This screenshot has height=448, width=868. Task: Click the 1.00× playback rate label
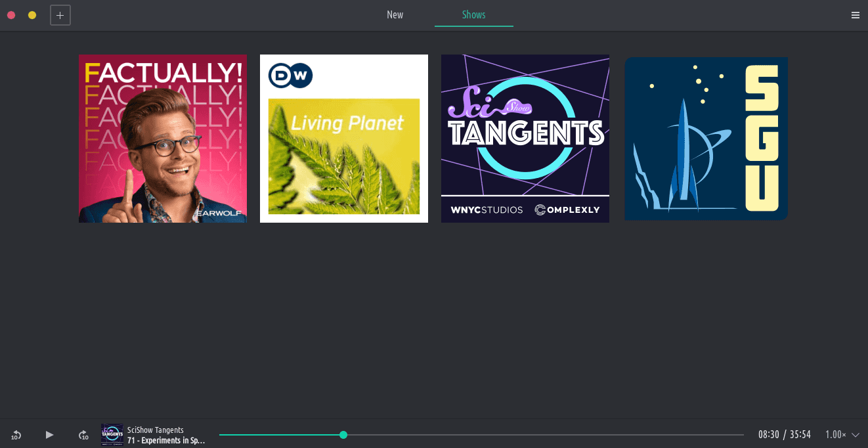pos(835,435)
